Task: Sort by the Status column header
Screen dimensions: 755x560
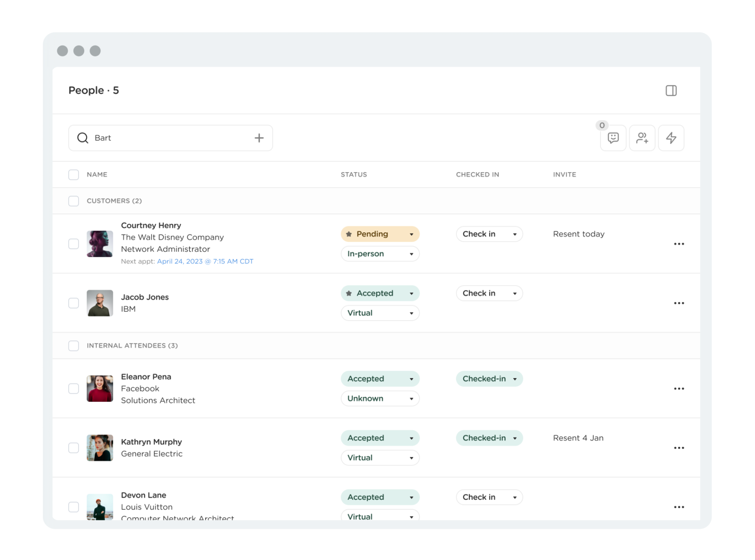Action: [354, 174]
